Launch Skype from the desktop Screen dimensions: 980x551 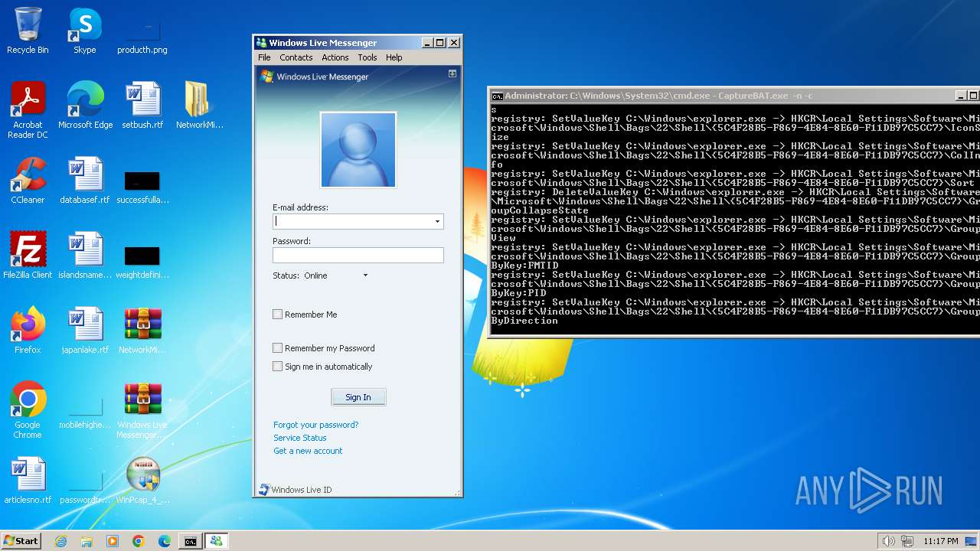tap(85, 31)
